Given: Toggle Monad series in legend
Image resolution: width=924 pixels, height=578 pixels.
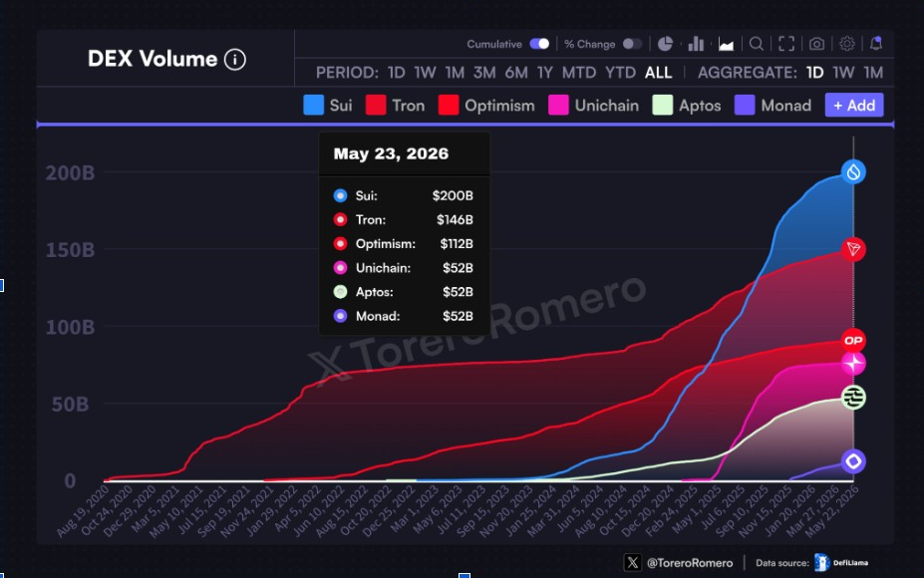Looking at the screenshot, I should pyautogui.click(x=773, y=106).
